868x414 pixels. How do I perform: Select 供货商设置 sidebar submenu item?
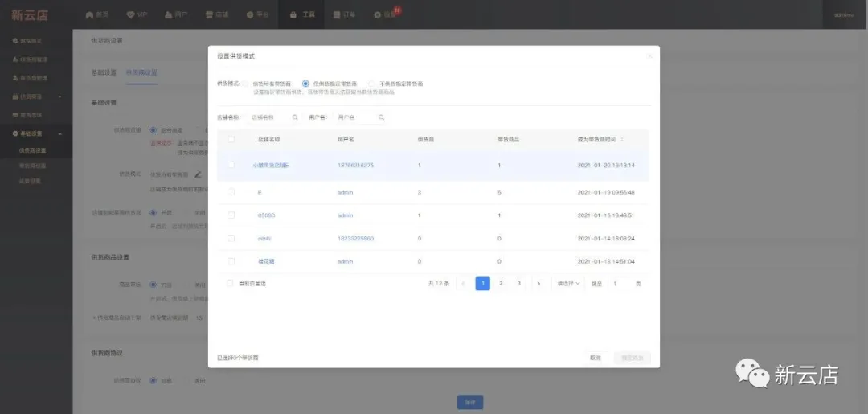(x=32, y=150)
